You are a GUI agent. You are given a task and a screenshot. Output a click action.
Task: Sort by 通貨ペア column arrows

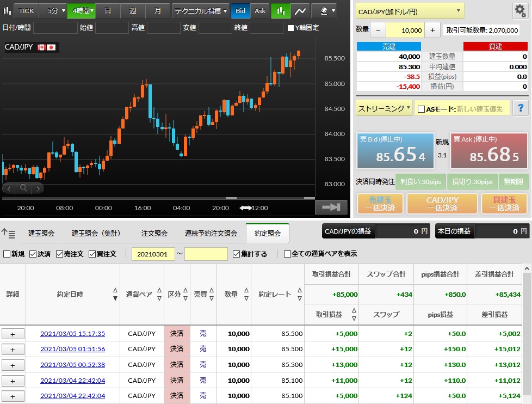159,295
